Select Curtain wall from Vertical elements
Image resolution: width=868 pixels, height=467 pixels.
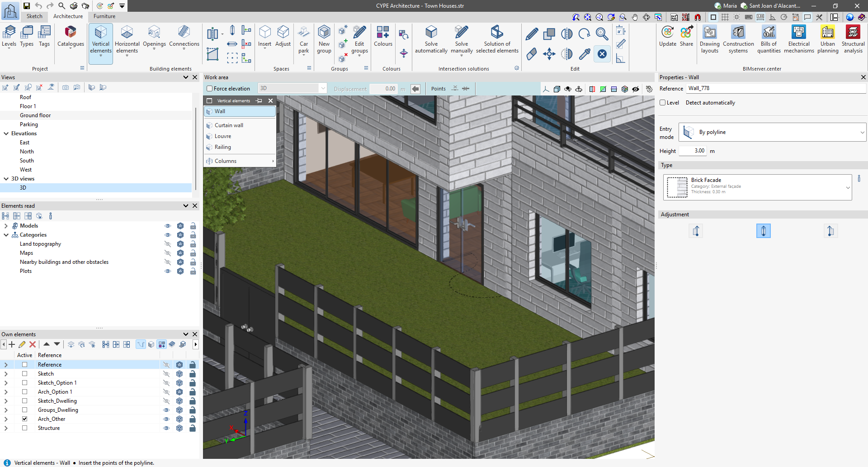240,125
